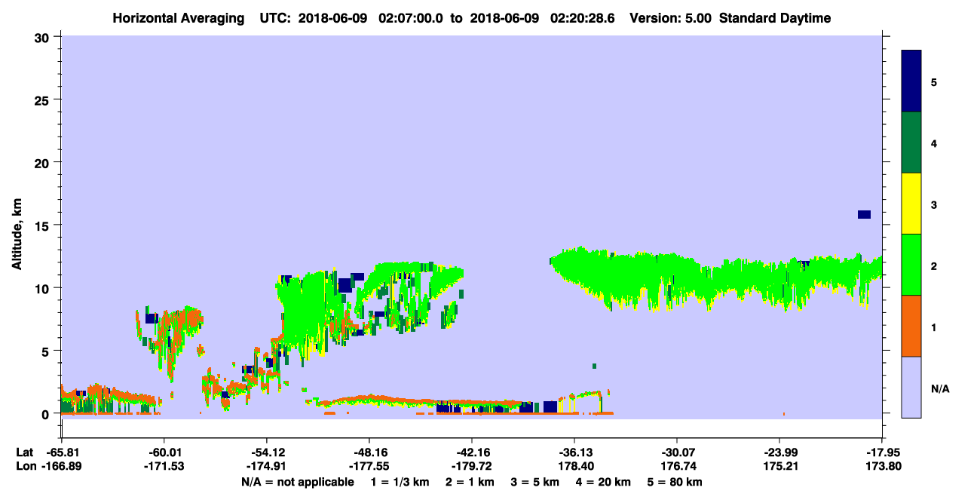This screenshot has height=503, width=980.
Task: Click the latitude value -36.13
Action: 574,452
